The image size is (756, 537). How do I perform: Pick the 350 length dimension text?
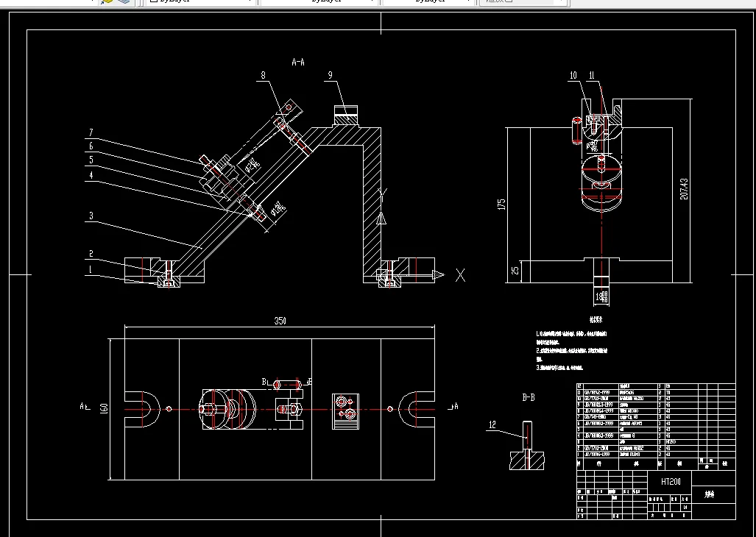280,321
